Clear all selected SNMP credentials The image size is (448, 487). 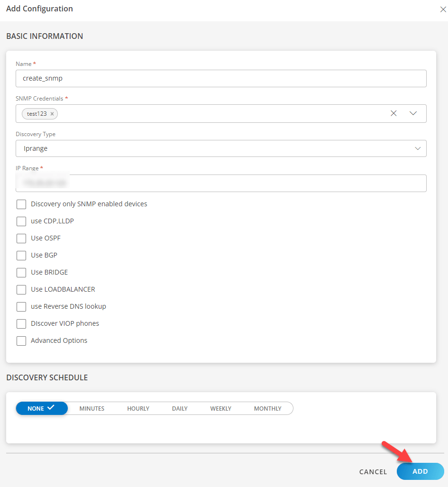tap(393, 113)
